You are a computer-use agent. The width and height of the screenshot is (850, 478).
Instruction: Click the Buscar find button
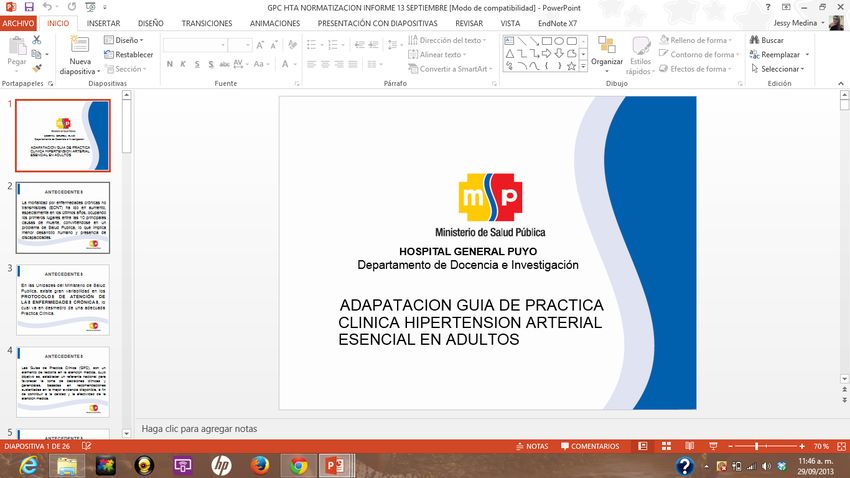(x=766, y=40)
